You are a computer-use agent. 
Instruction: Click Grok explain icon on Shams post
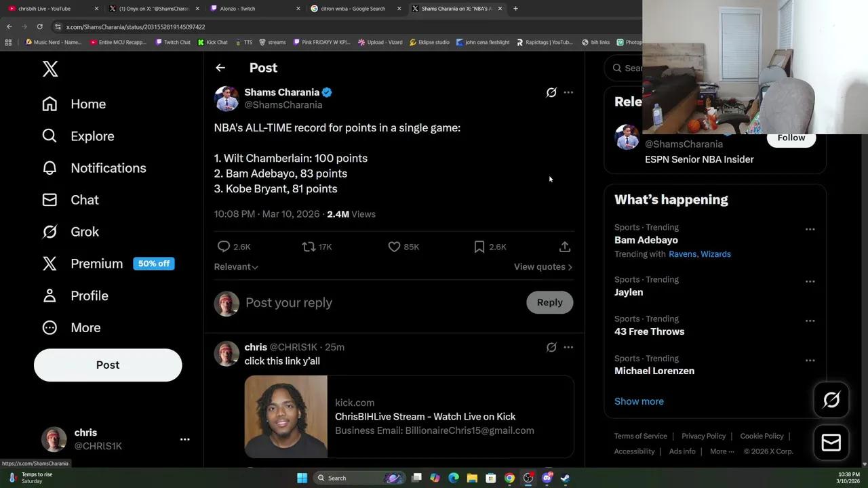click(x=551, y=92)
